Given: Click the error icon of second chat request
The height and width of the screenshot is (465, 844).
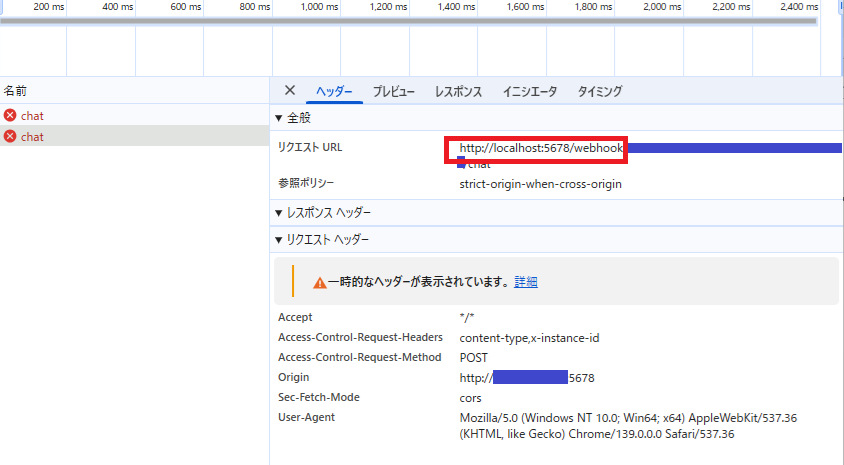Looking at the screenshot, I should pos(11,137).
